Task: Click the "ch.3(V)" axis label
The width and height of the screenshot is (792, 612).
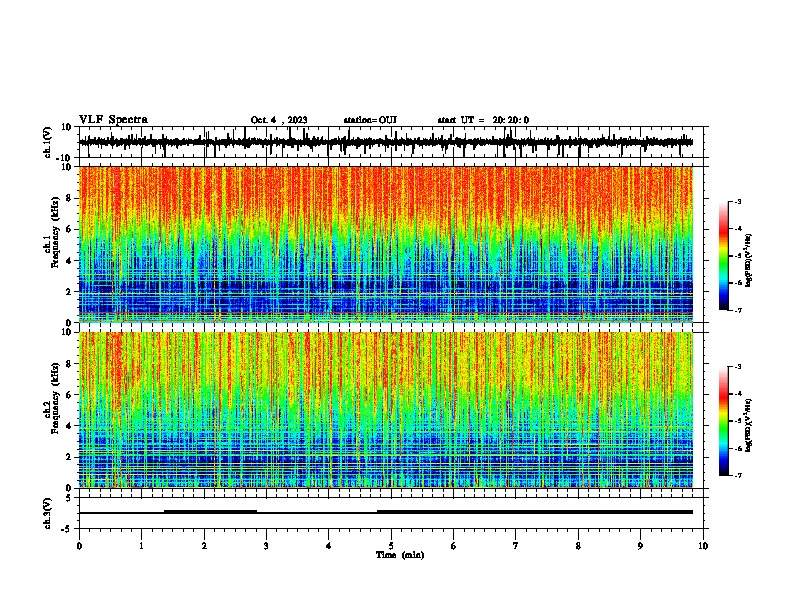Action: [x=47, y=514]
